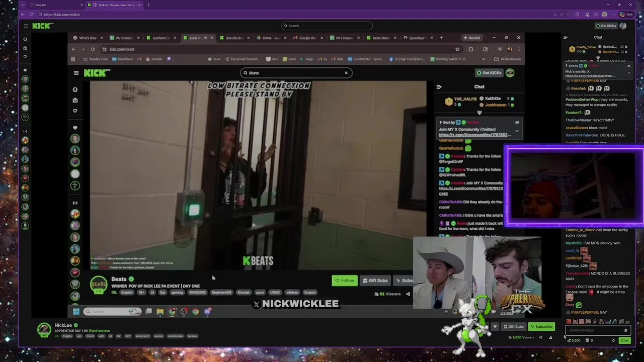Click the nicklee tag under stream title
The image size is (644, 362).
pyautogui.click(x=192, y=336)
